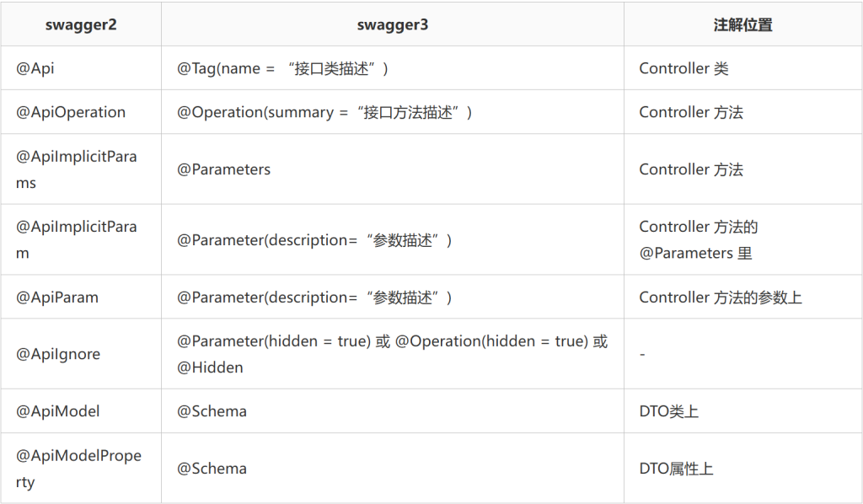Click the swagger2 column header
This screenshot has height=504, width=863.
click(x=81, y=24)
